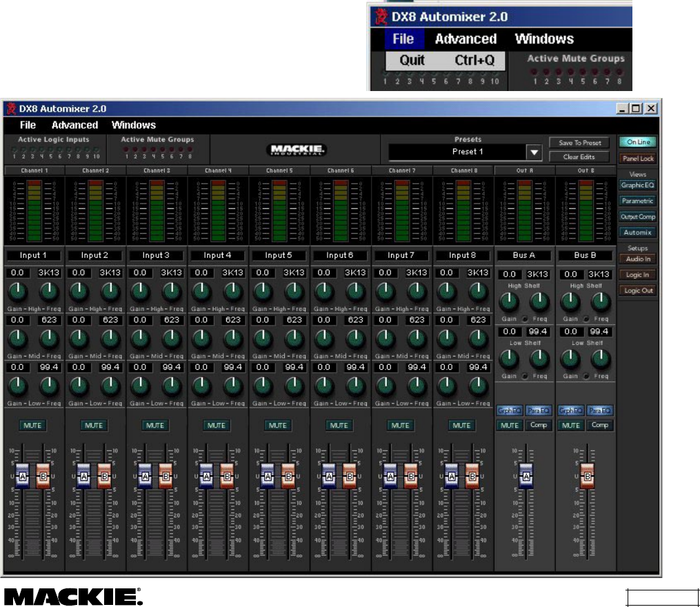The image size is (700, 607).
Task: Toggle Bus A high shelf indicator
Action: pos(525,319)
